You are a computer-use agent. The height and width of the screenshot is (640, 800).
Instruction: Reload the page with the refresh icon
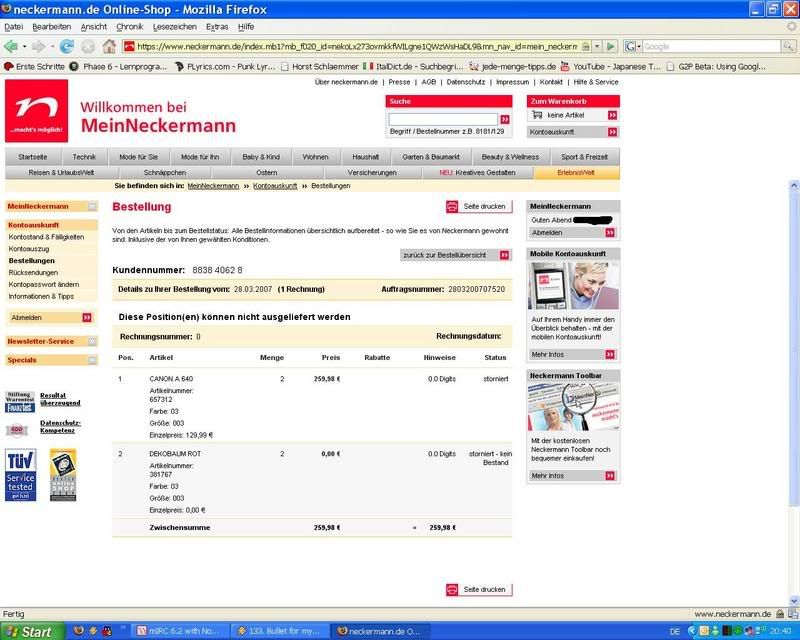pyautogui.click(x=66, y=46)
